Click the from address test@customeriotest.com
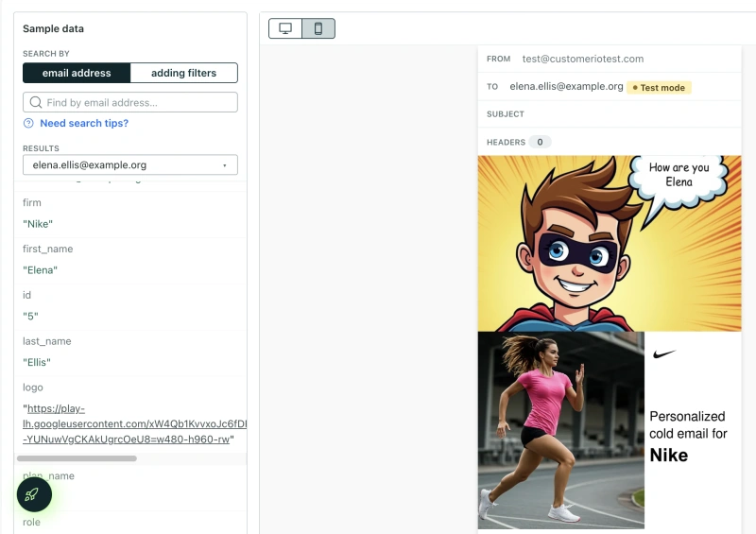756x534 pixels. point(583,59)
